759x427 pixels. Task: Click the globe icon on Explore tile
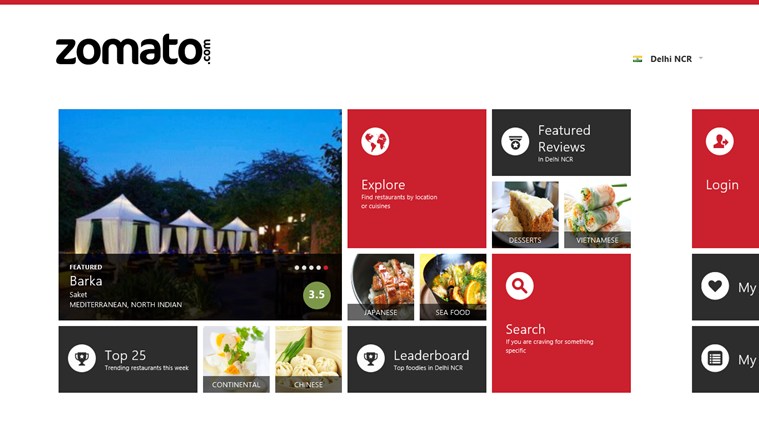pos(375,141)
